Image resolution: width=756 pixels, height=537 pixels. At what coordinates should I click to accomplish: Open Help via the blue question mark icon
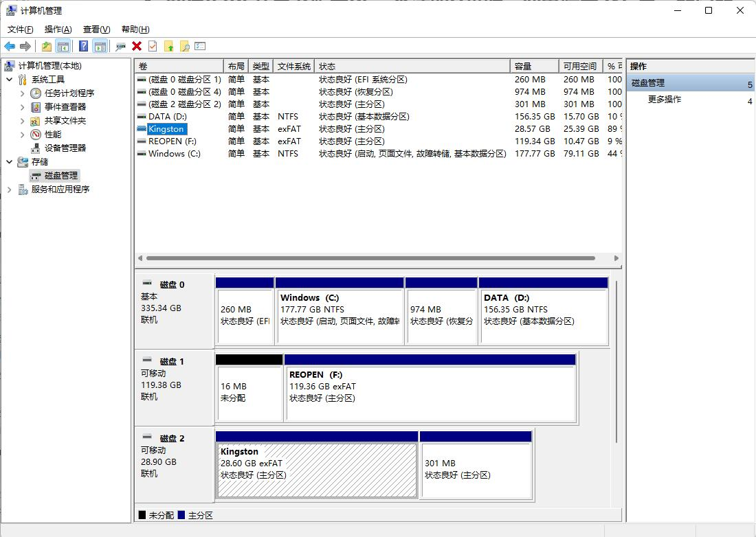click(84, 46)
